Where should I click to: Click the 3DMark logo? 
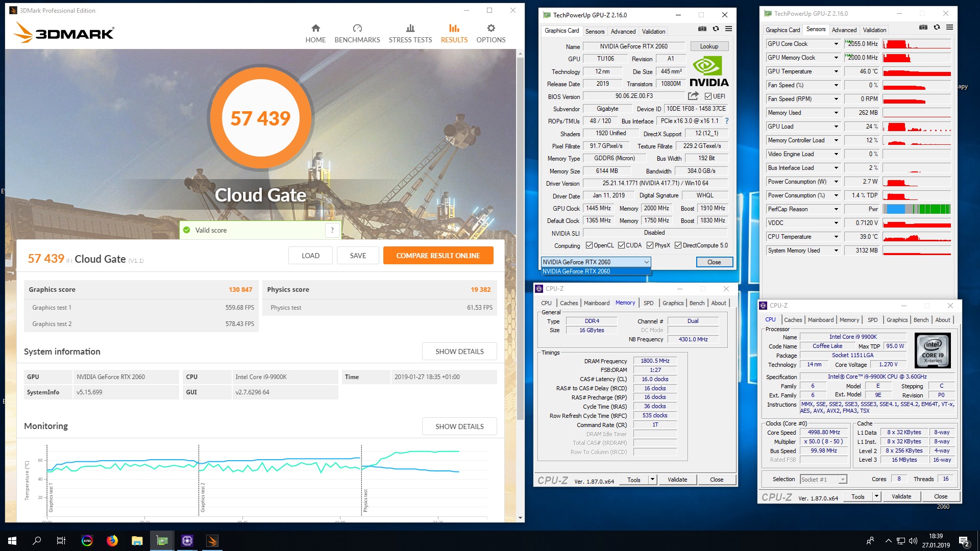(64, 33)
